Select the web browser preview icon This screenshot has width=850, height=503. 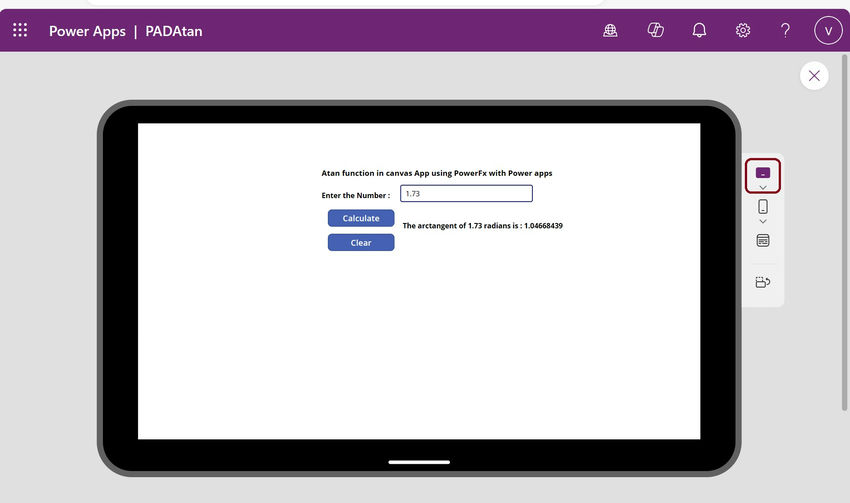763,240
